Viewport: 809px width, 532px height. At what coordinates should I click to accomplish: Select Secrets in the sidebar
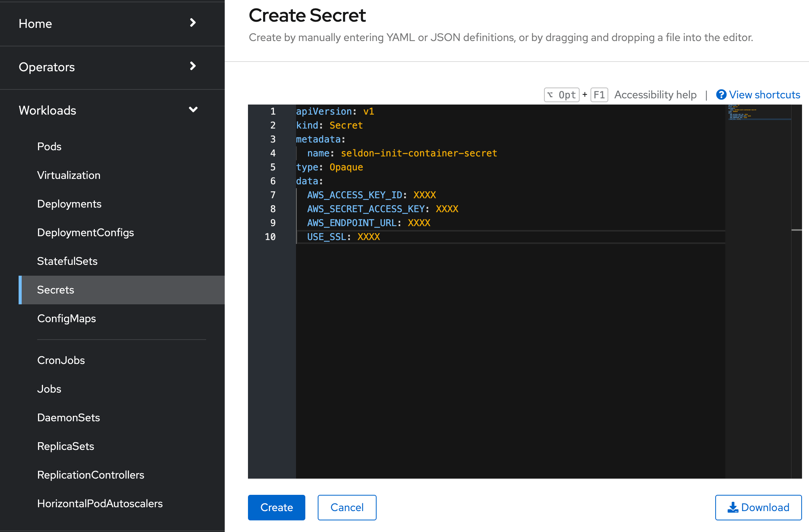(55, 290)
